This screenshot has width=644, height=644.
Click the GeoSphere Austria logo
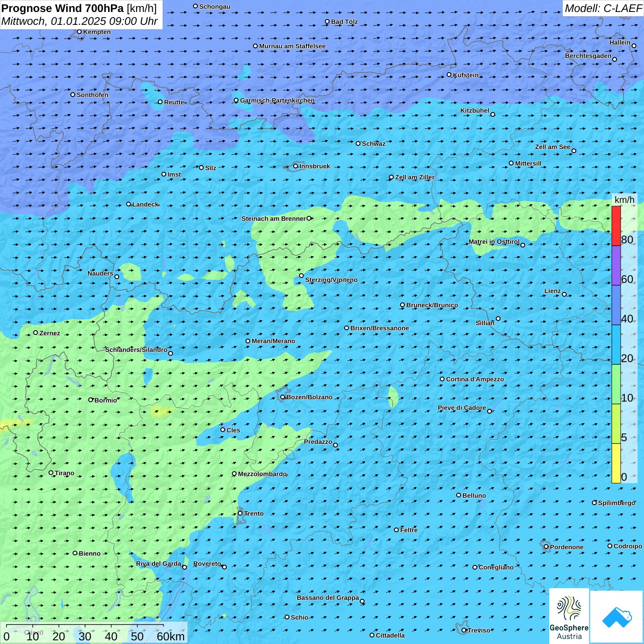click(569, 616)
